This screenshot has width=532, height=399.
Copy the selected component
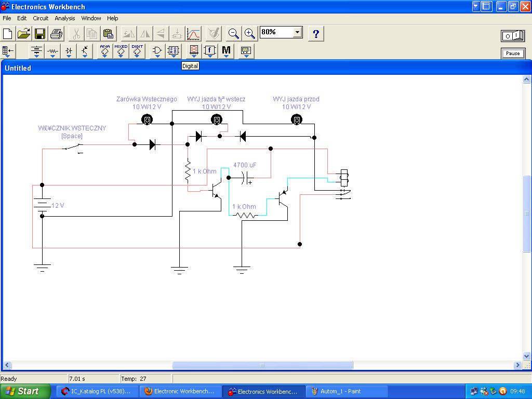click(92, 34)
